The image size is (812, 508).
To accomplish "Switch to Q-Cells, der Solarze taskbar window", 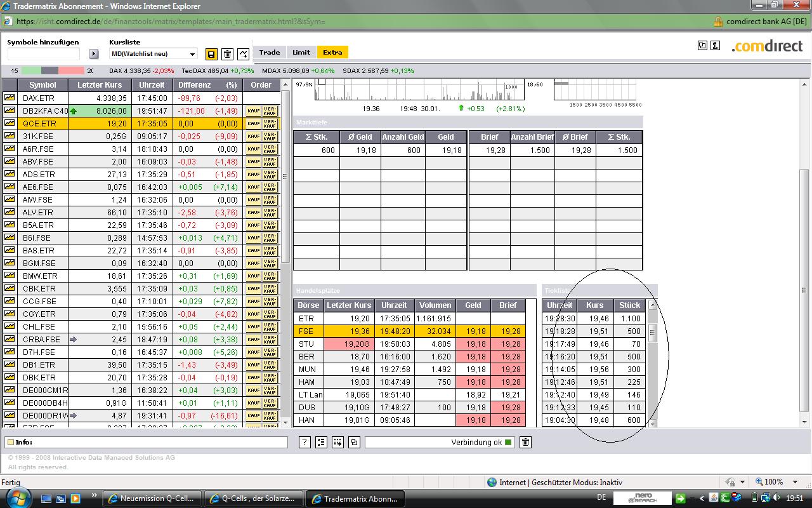I will pos(254,498).
